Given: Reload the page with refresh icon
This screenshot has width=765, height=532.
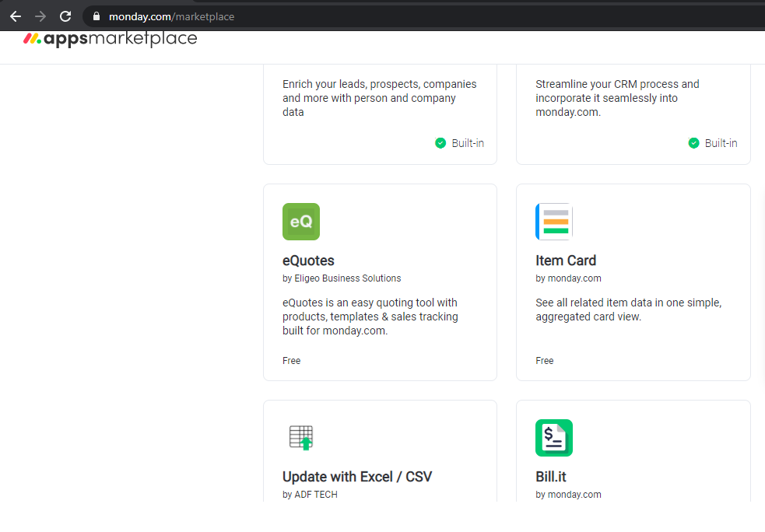Looking at the screenshot, I should [x=65, y=16].
